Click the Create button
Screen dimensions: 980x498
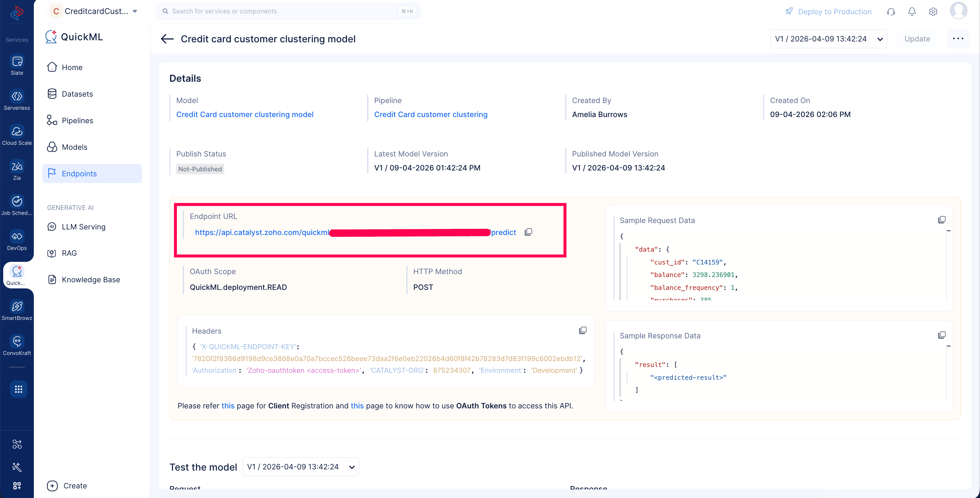pyautogui.click(x=67, y=485)
